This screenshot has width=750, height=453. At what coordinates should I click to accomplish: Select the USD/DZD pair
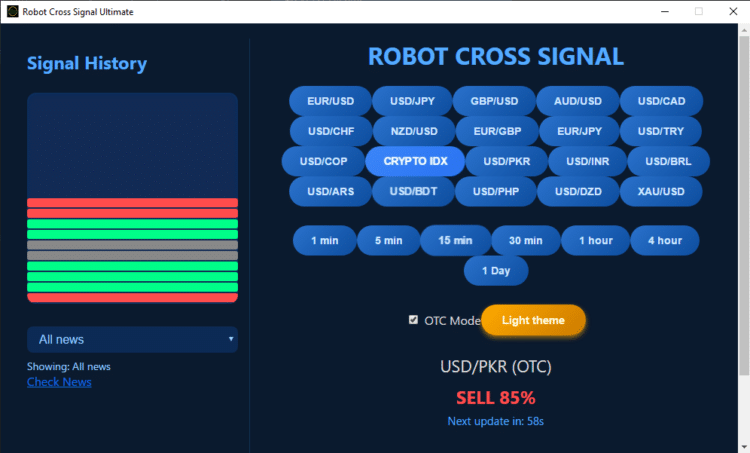point(578,191)
